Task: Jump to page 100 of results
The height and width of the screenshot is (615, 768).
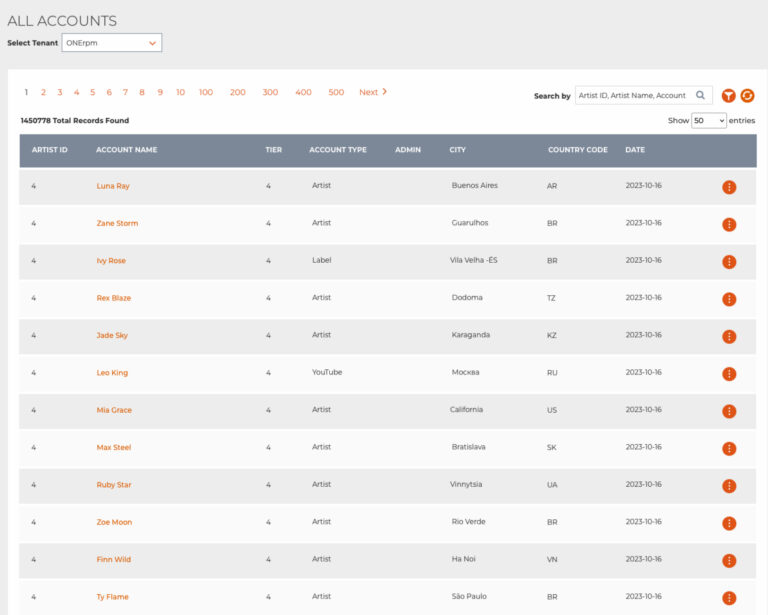Action: [x=205, y=92]
